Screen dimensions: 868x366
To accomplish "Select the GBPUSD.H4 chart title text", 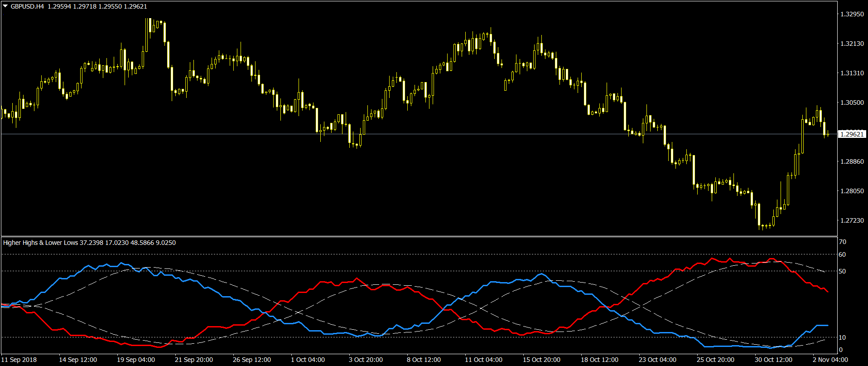I will 27,6.
